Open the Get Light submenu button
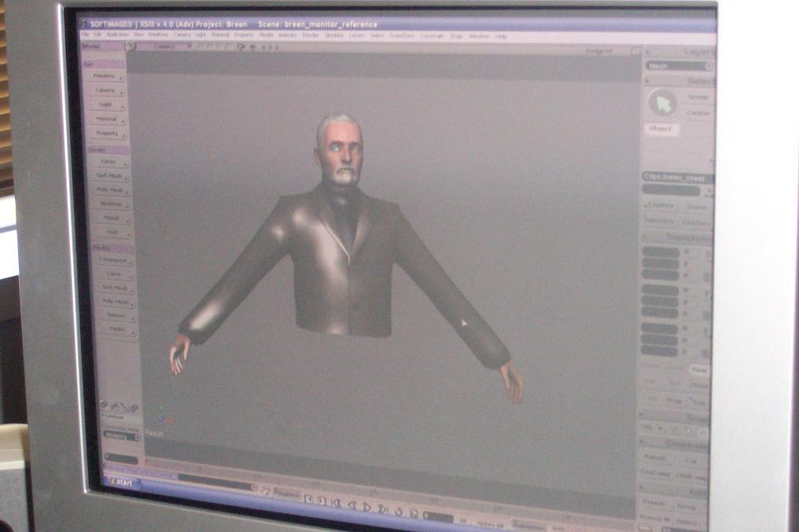The image size is (799, 532). point(106,105)
